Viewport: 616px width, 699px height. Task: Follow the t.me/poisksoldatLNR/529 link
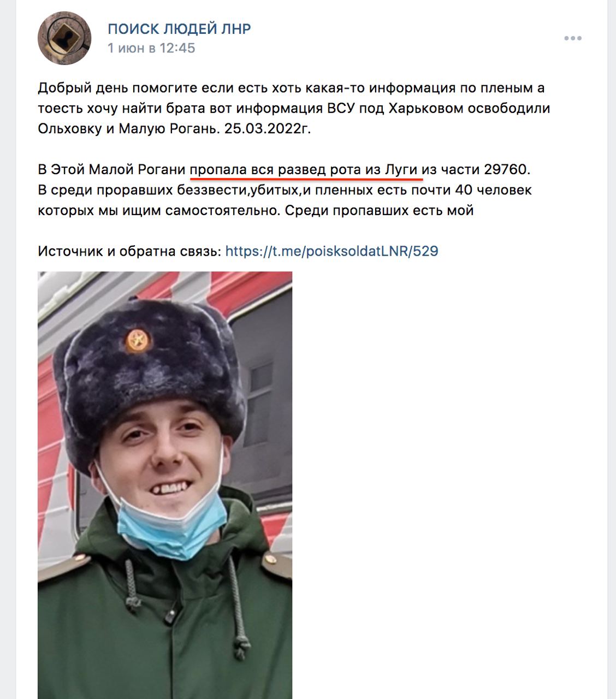coord(331,251)
